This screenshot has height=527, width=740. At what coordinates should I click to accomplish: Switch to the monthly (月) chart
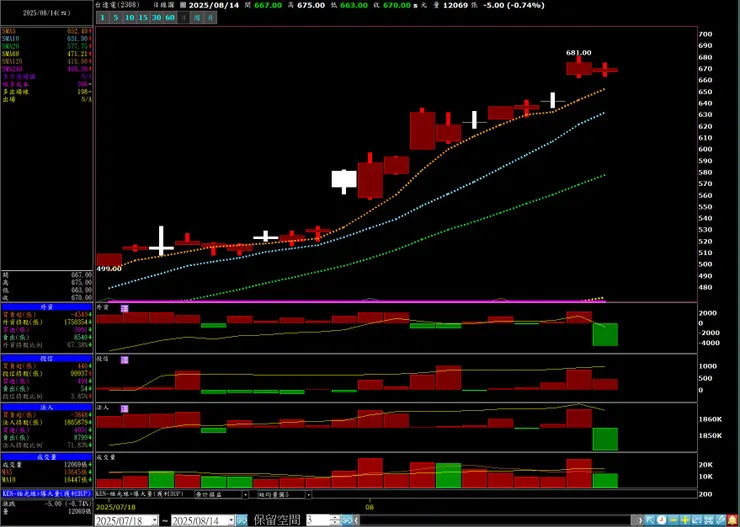coord(210,18)
